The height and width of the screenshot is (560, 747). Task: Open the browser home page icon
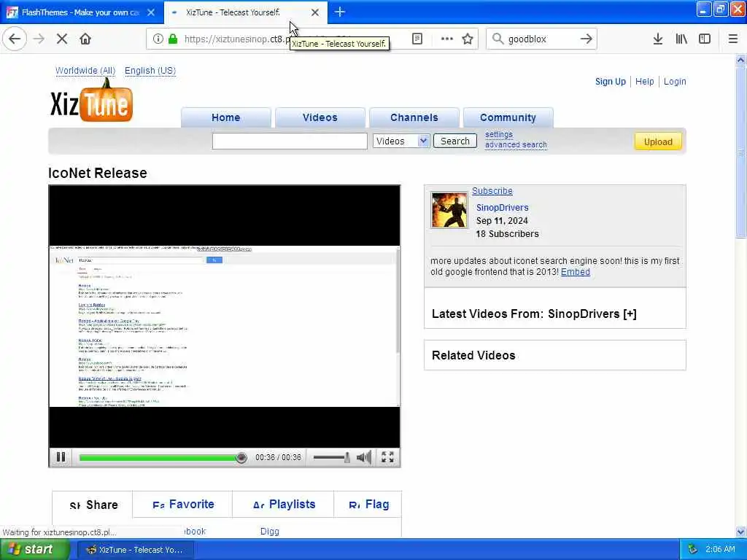[85, 39]
